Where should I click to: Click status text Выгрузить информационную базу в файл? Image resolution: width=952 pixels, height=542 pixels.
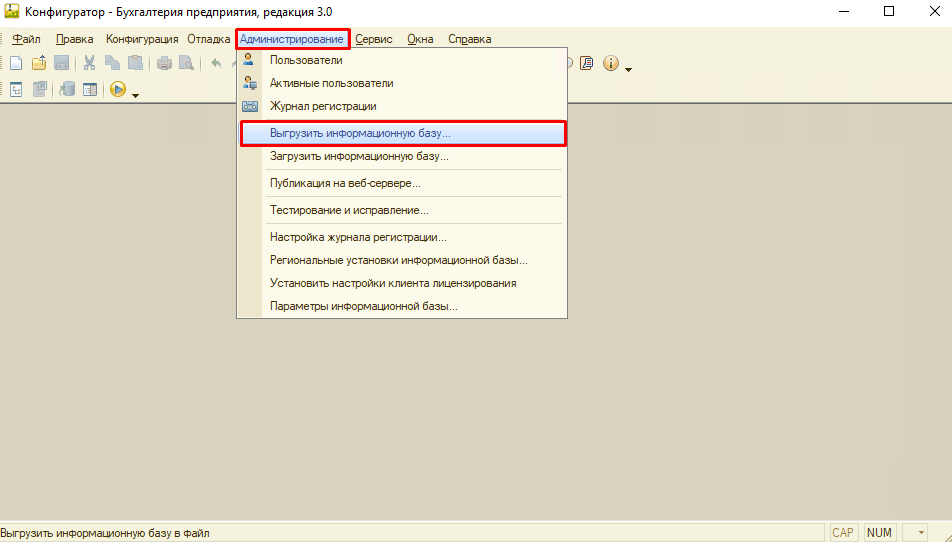tap(105, 534)
